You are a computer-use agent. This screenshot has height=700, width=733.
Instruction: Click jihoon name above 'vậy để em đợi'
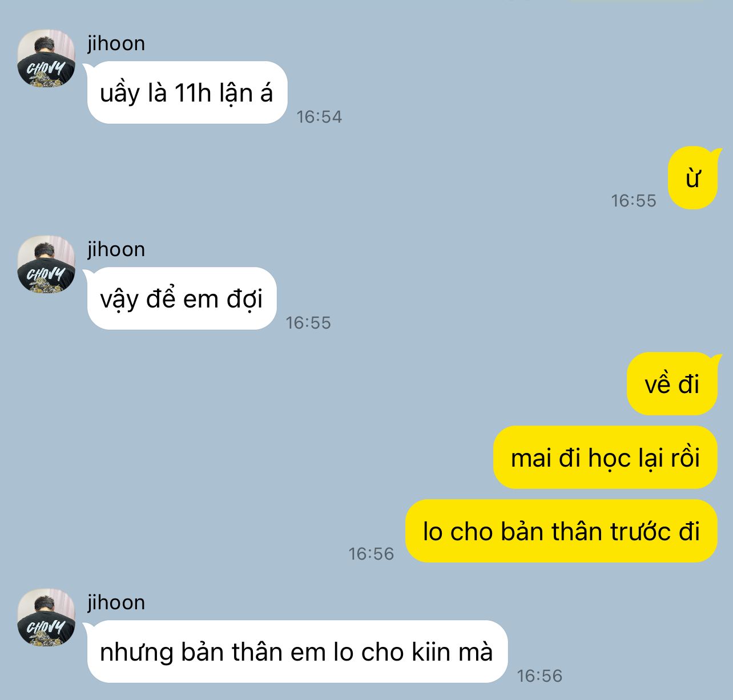pos(116,249)
